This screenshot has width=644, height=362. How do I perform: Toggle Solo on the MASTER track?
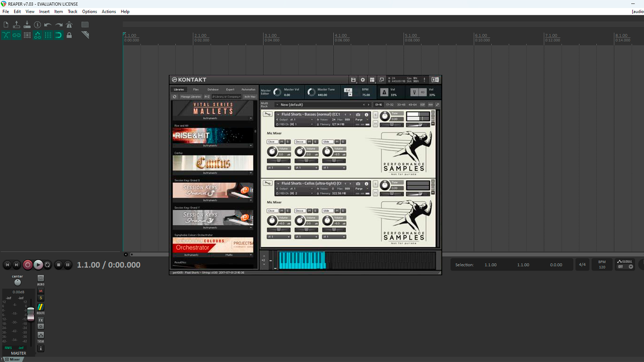[x=41, y=298]
